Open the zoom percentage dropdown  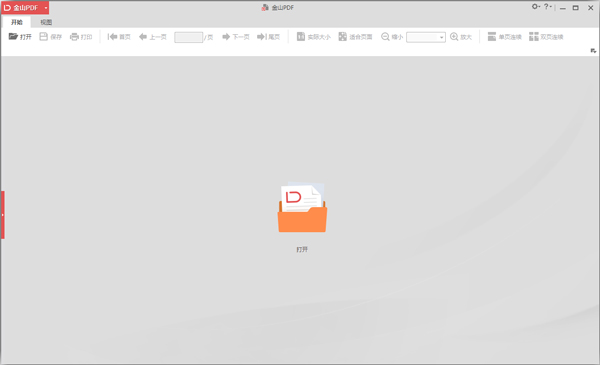pos(441,37)
